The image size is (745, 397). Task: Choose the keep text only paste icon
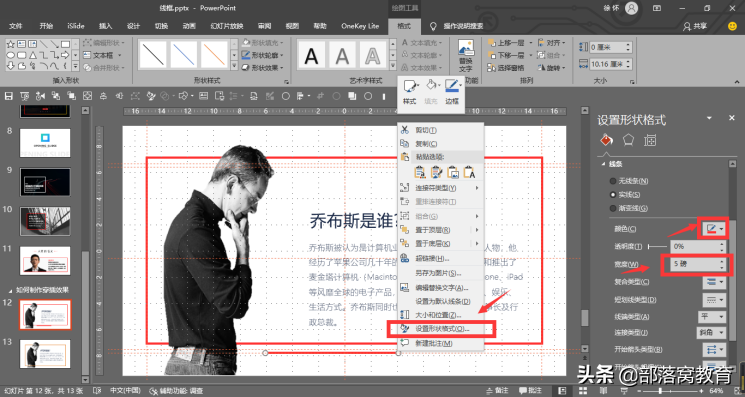(x=469, y=172)
